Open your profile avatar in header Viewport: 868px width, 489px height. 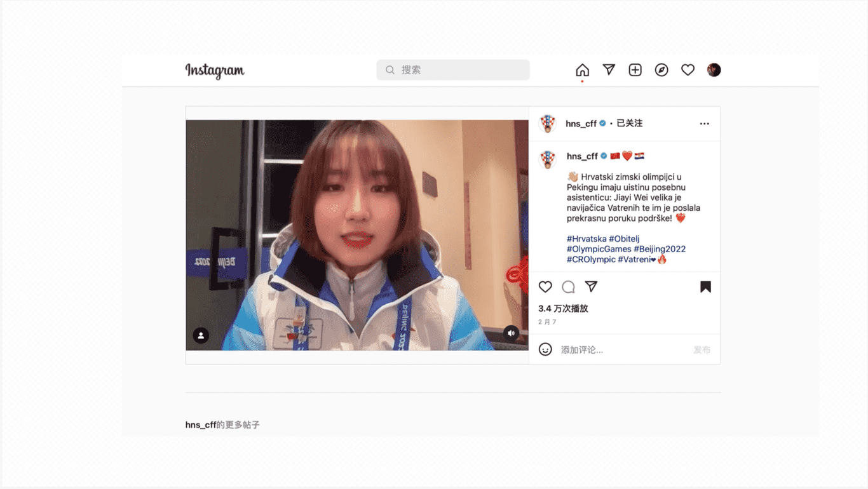(714, 70)
